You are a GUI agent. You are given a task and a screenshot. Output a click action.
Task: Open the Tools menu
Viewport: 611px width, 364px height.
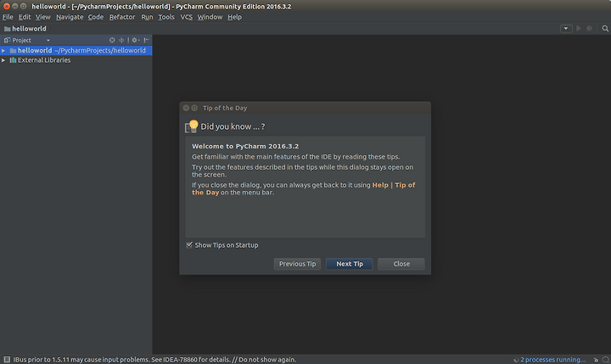(166, 17)
